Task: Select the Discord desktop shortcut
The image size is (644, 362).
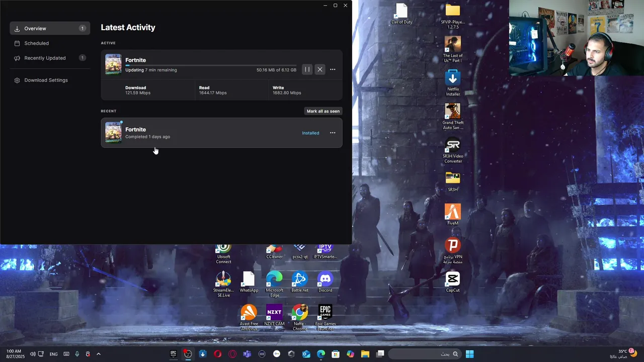Action: pyautogui.click(x=325, y=282)
